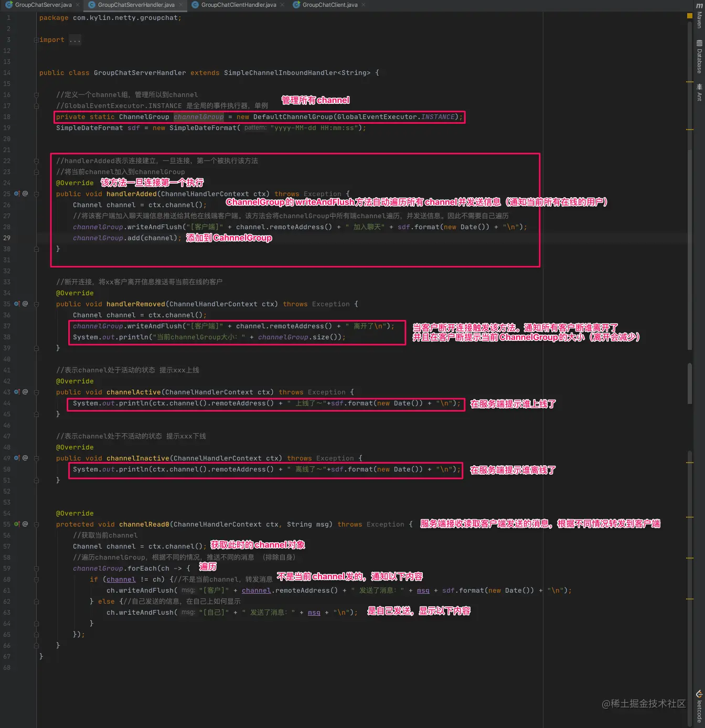This screenshot has height=728, width=705.
Task: Click the pattern parameter hint on line 19
Action: (x=255, y=128)
